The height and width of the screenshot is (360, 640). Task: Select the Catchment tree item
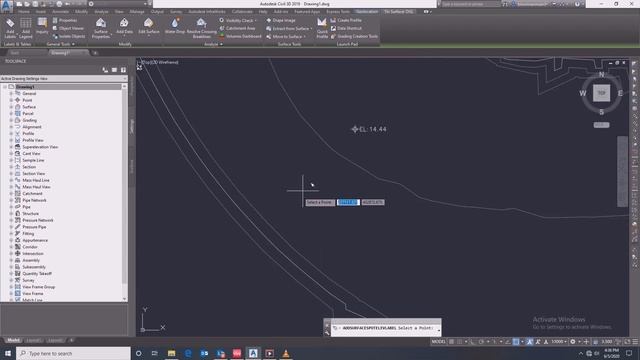[32, 193]
